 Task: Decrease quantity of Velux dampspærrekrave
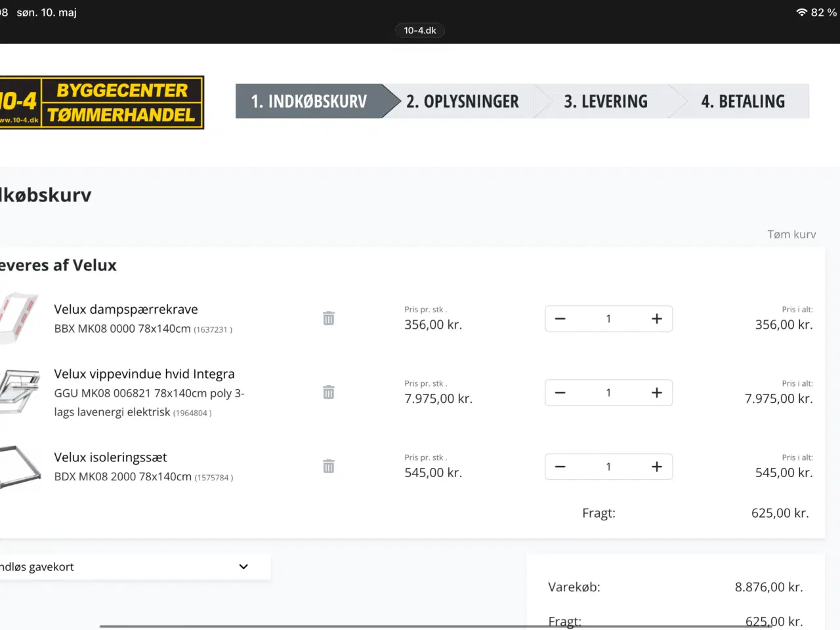coord(560,319)
